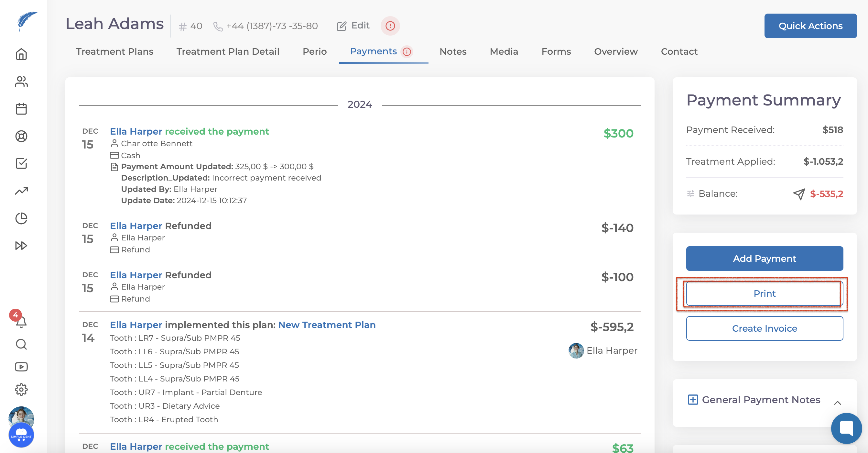
Task: Open the Quick Actions menu
Action: click(810, 26)
